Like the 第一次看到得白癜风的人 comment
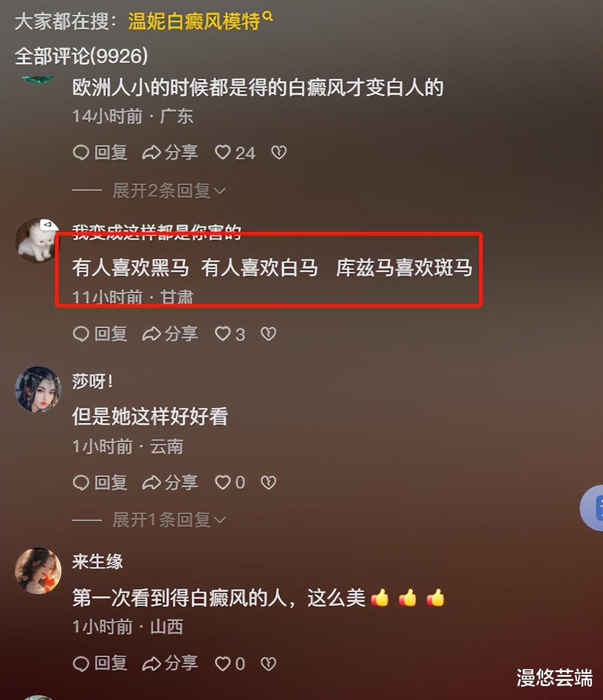 [x=230, y=663]
